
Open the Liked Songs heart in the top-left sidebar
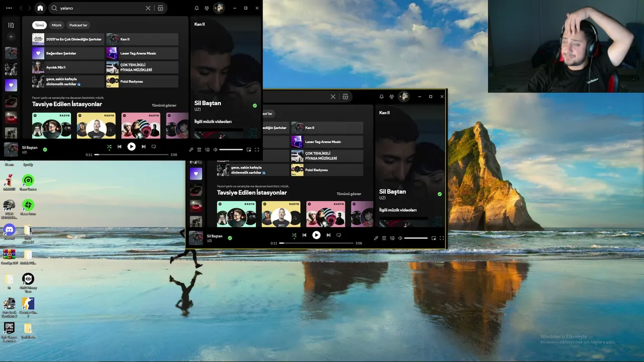tap(11, 85)
